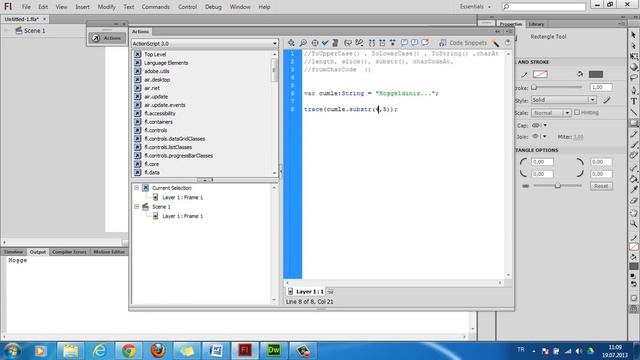Image resolution: width=640 pixels, height=360 pixels.
Task: Click the Actions collapsed panel button
Action: coord(107,38)
